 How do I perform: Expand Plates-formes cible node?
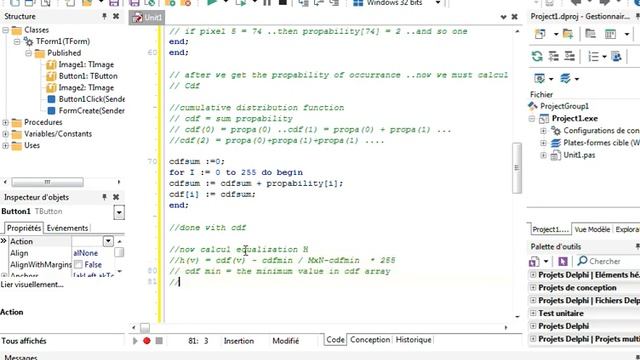[543, 143]
